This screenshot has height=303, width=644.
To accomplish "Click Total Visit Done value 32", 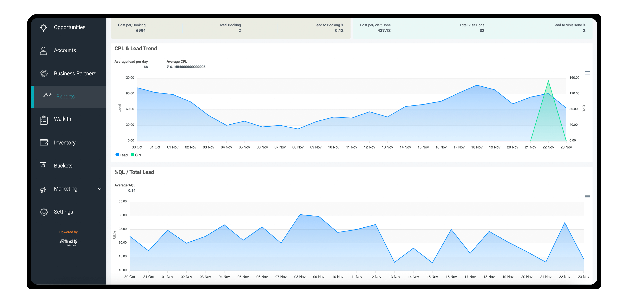I will coord(482,30).
